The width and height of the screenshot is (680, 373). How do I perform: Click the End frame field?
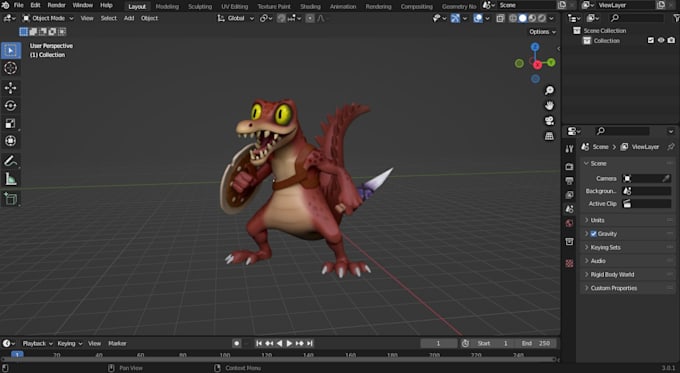tap(536, 343)
